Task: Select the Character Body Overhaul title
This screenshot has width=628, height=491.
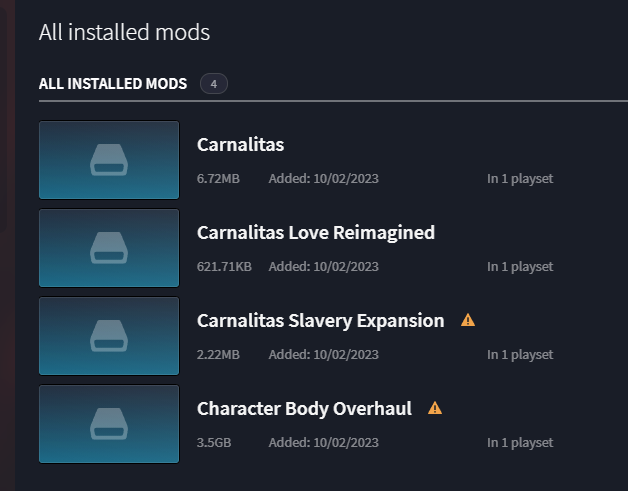Action: 305,409
